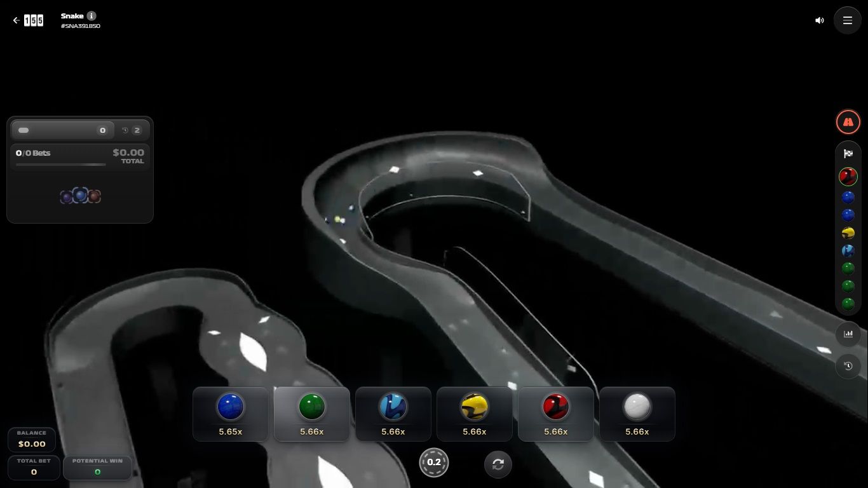868x488 pixels.
Task: Select the red marble in the results column
Action: tap(848, 176)
